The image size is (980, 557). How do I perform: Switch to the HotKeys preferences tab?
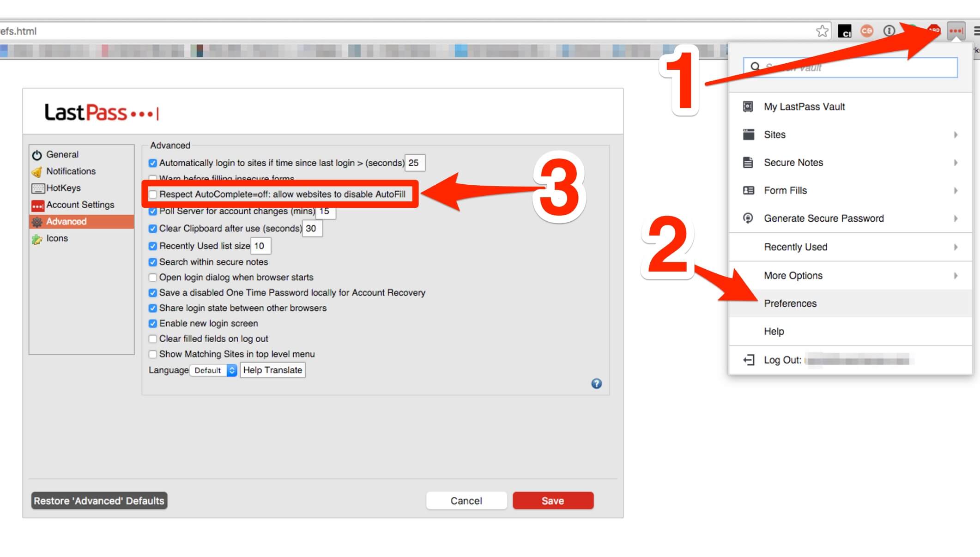(82, 188)
